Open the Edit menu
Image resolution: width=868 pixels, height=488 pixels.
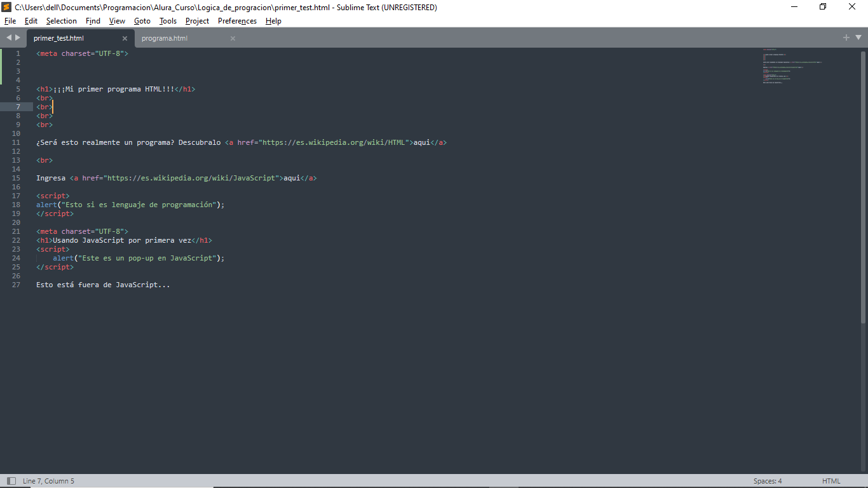(31, 21)
